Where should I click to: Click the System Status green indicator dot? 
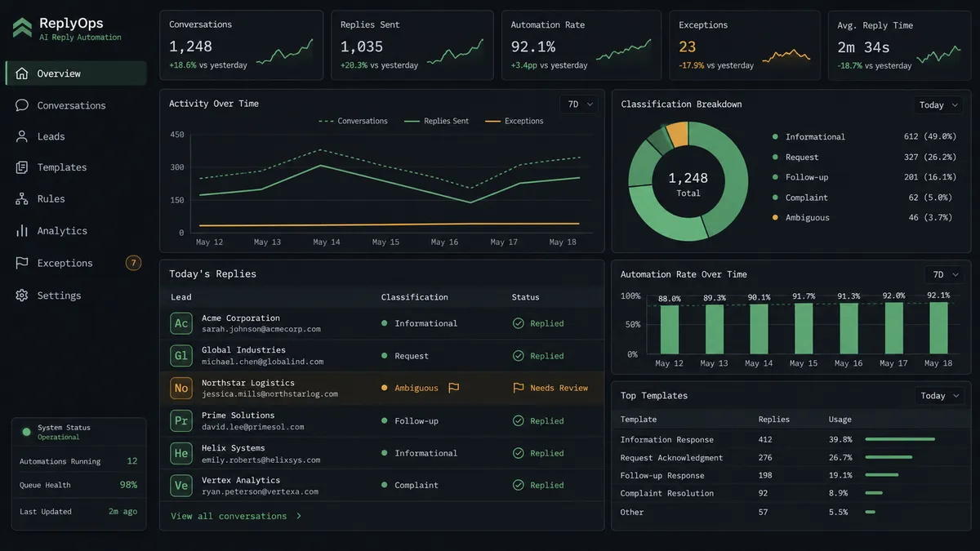point(26,432)
